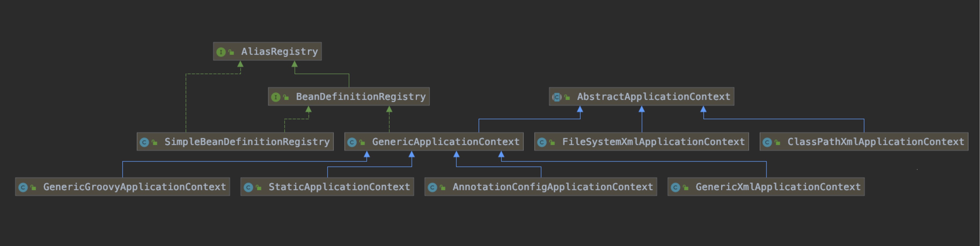Click the green public-visibility marker on FileSystemXmlApplicationContext
Viewport: 980px width, 246px height.
[552, 143]
